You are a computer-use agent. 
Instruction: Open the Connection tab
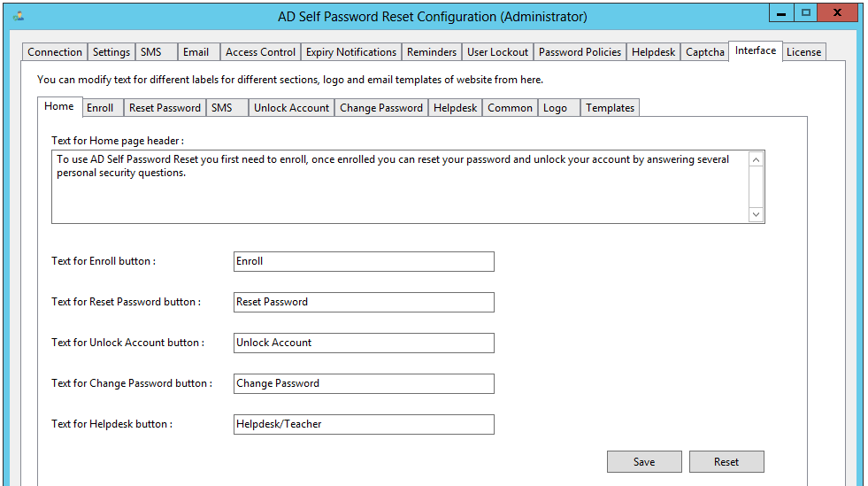55,52
